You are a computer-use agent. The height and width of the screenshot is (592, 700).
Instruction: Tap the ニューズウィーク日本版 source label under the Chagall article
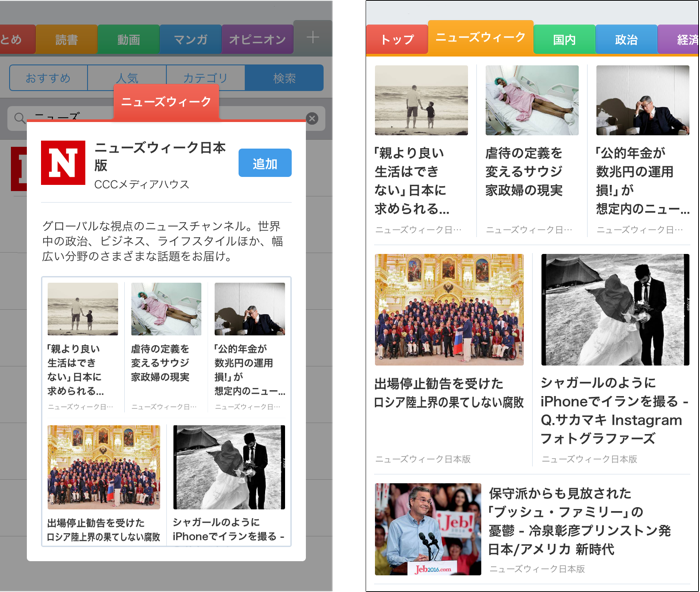tap(589, 459)
